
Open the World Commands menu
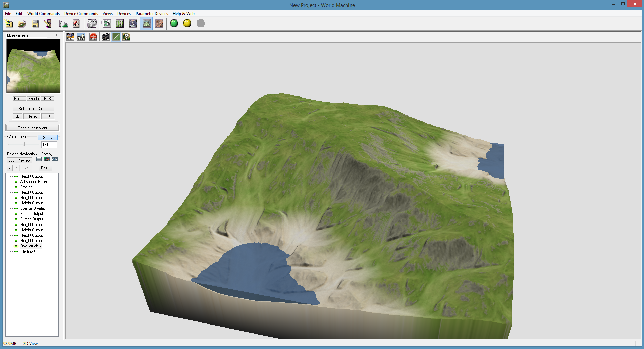tap(43, 14)
